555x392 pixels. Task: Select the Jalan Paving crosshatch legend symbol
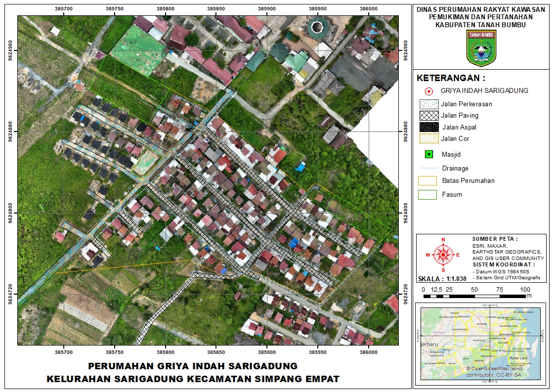[x=428, y=116]
